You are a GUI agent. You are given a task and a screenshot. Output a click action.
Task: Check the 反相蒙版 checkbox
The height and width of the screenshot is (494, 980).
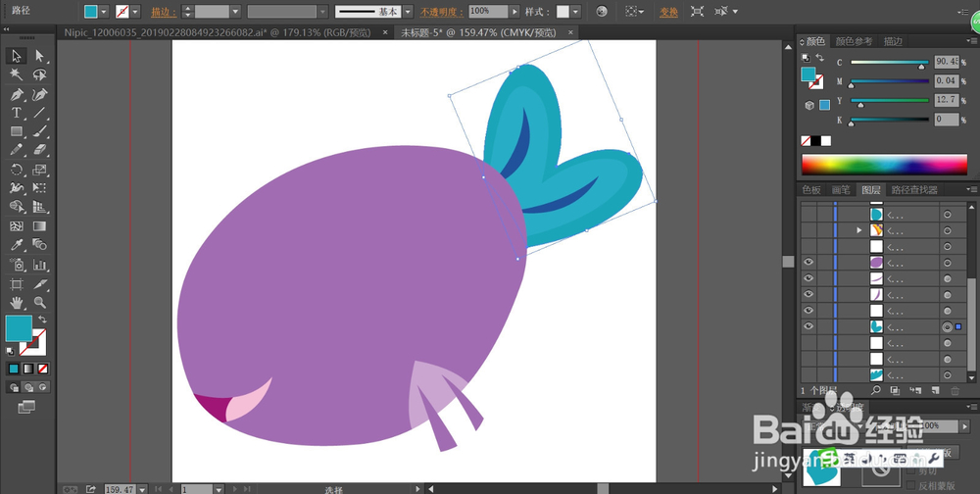[x=912, y=486]
